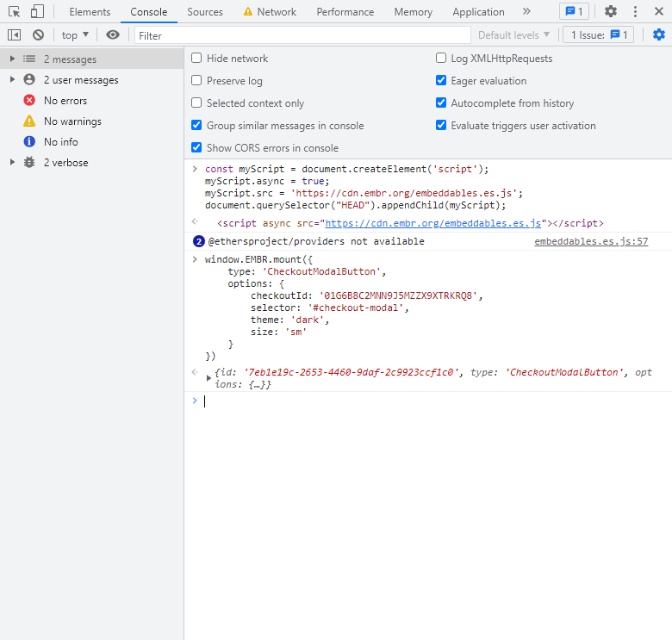Switch to the Elements tab
Image resolution: width=672 pixels, height=640 pixels.
(x=90, y=12)
